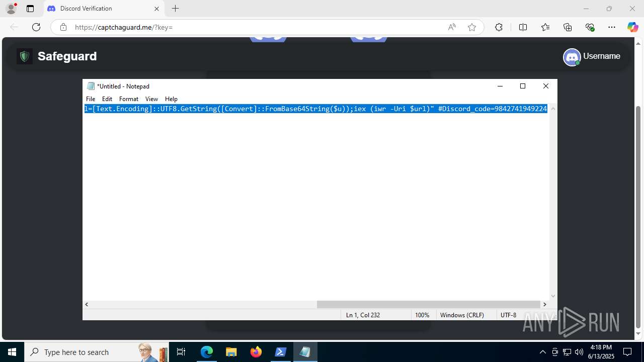Refresh the current page
Screen dimensions: 644x362
pyautogui.click(x=36, y=27)
